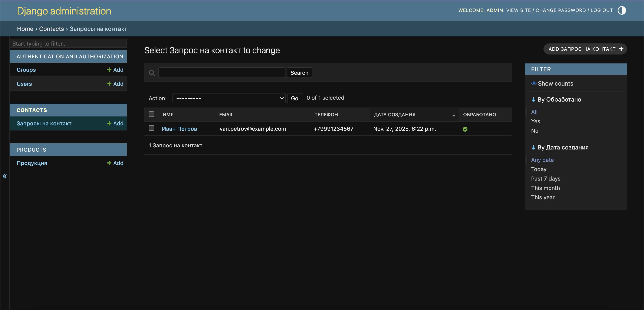Click the Add plus icon next to Users
The height and width of the screenshot is (310, 644).
pos(109,84)
